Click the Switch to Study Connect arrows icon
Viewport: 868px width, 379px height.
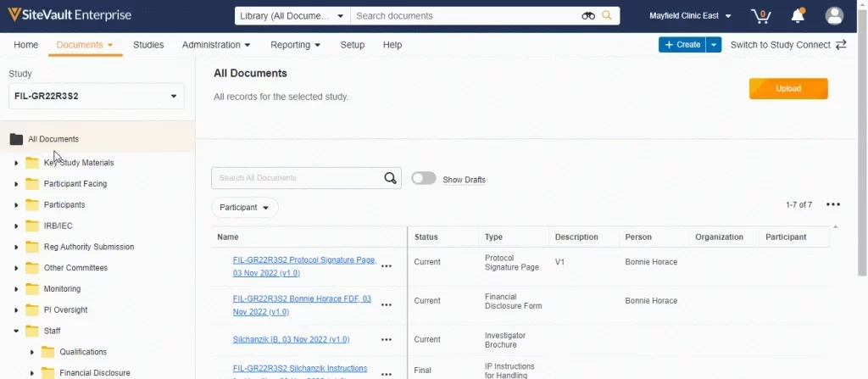tap(841, 45)
